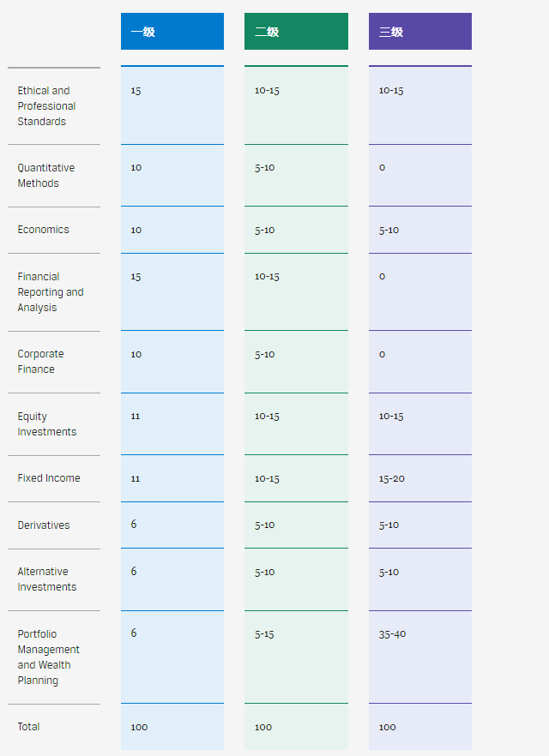Screen dimensions: 549x756
Task: Select the Quantitative Methods row label
Action: coord(46,176)
